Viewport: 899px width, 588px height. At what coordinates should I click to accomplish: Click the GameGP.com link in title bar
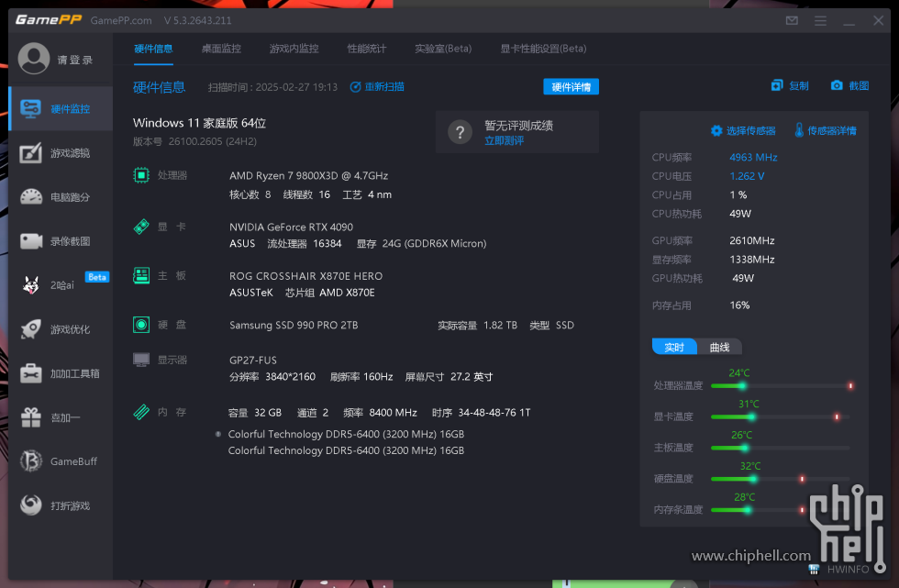(x=121, y=20)
